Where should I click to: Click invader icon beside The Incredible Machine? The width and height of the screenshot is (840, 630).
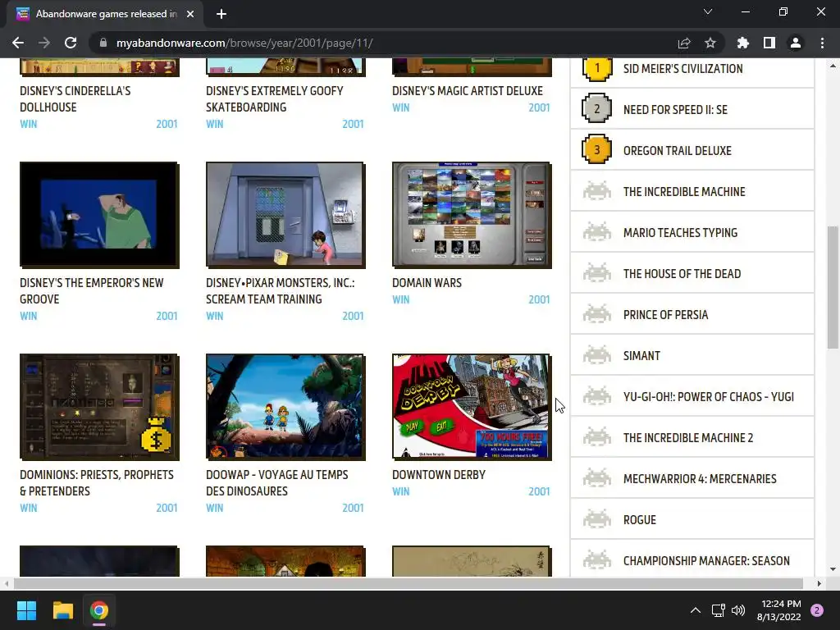597,191
